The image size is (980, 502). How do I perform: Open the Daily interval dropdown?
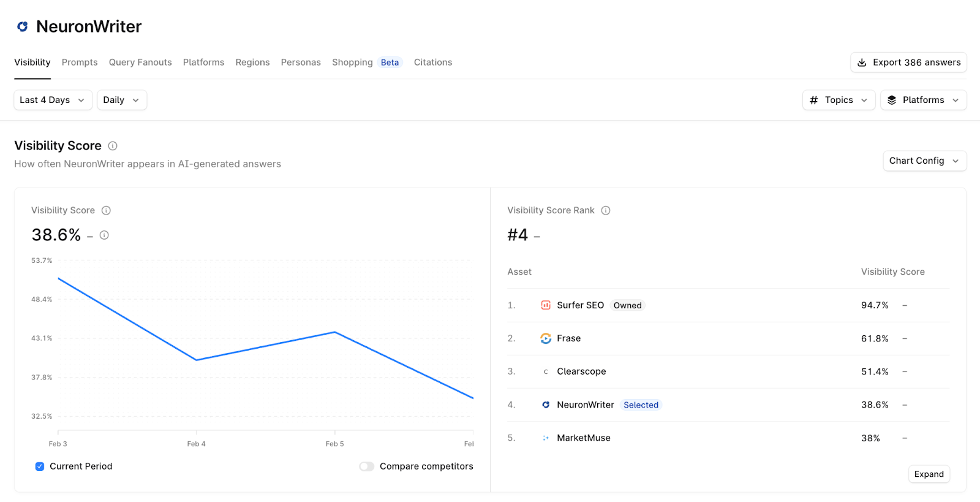[121, 100]
